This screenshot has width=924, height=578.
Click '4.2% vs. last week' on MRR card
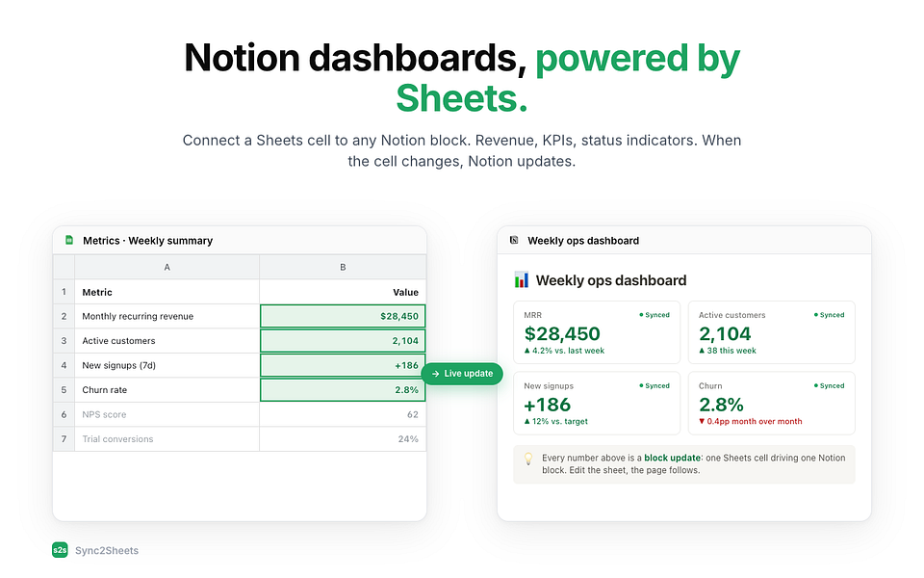pos(564,351)
